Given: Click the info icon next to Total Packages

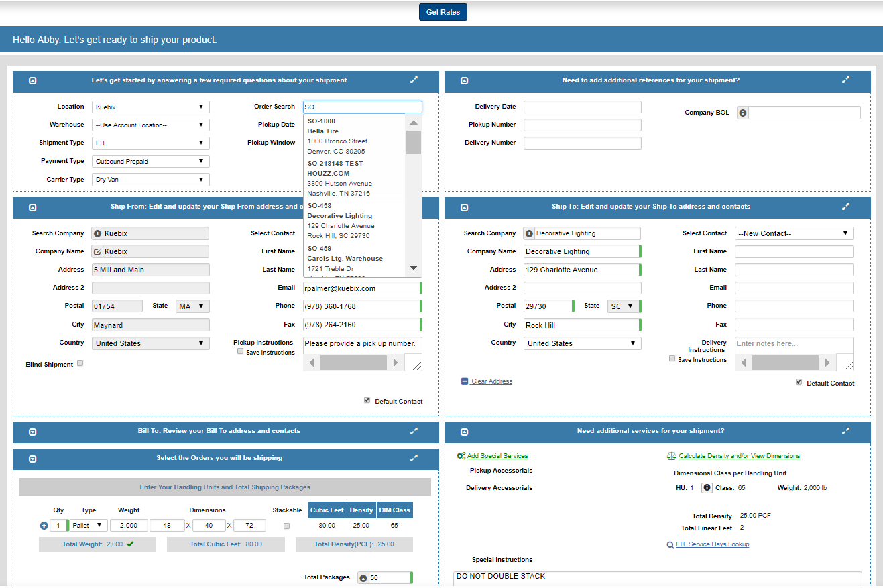Looking at the screenshot, I should coord(362,577).
